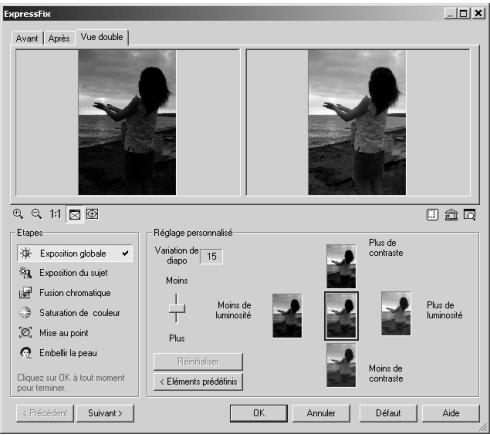The width and height of the screenshot is (490, 435).
Task: Click the Plus de luminosité thumbnail
Action: tap(396, 313)
